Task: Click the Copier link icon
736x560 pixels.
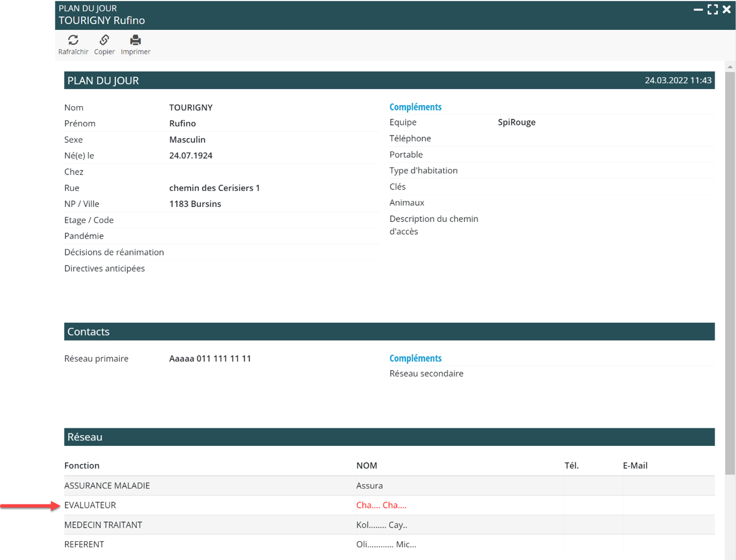Action: pos(104,41)
